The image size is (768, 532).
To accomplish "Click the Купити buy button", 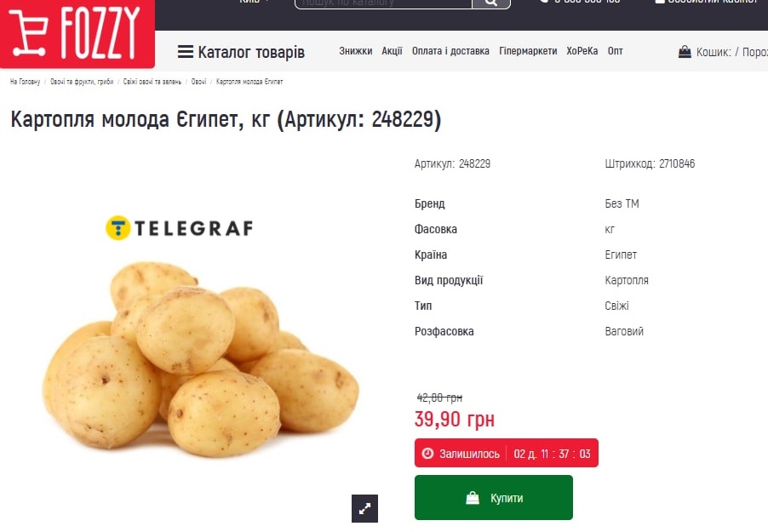I will click(493, 498).
